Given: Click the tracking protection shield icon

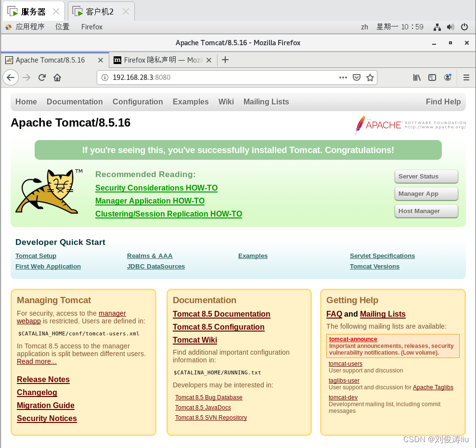Looking at the screenshot, I should click(356, 77).
